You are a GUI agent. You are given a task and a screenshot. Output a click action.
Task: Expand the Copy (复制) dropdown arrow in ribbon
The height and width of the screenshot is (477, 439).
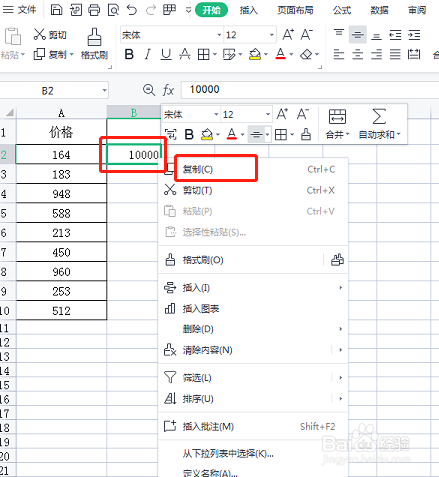tap(71, 54)
